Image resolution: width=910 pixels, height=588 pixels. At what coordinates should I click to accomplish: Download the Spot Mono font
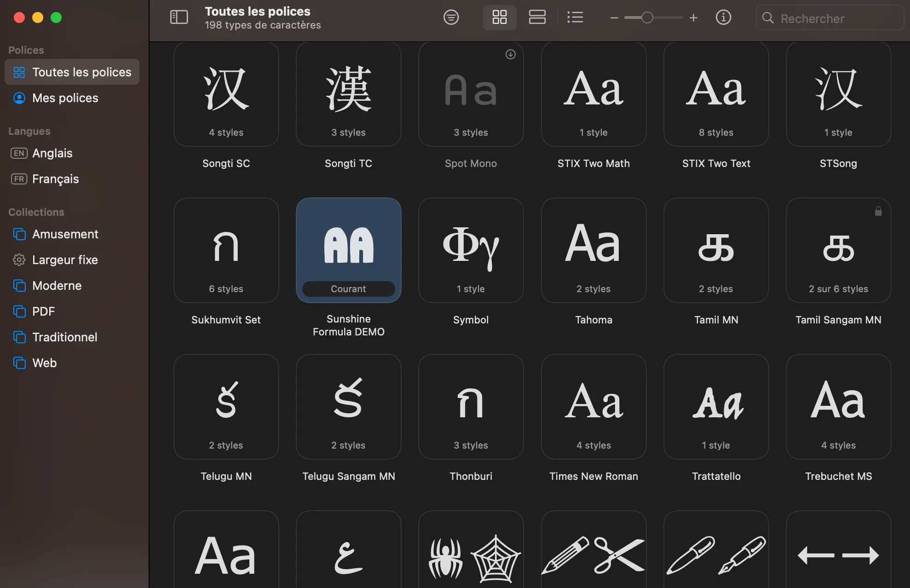point(510,54)
